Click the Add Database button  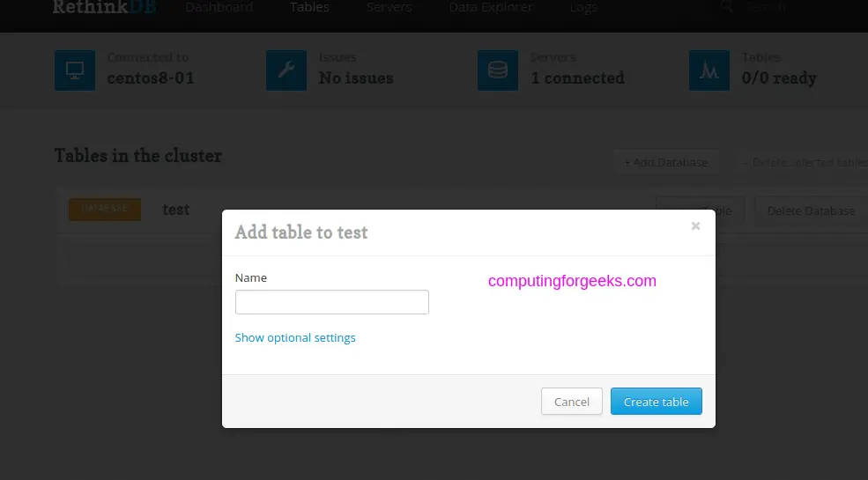point(666,162)
